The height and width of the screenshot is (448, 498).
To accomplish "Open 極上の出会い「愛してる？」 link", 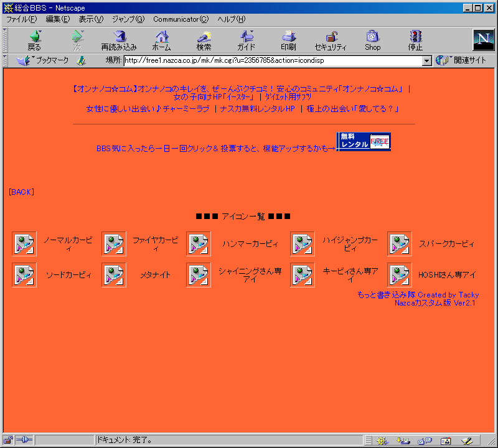I will pyautogui.click(x=352, y=109).
